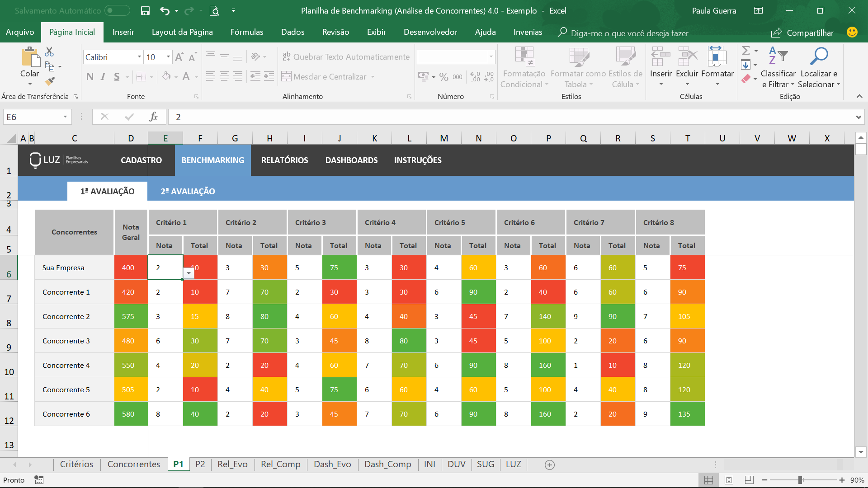
Task: Open the 2ª AVALIAÇÃO section
Action: (x=188, y=192)
